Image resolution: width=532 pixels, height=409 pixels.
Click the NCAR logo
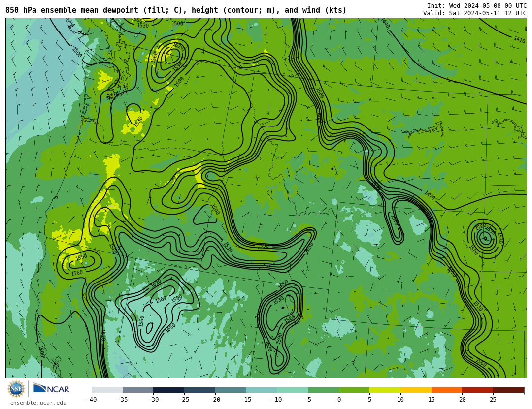point(51,389)
